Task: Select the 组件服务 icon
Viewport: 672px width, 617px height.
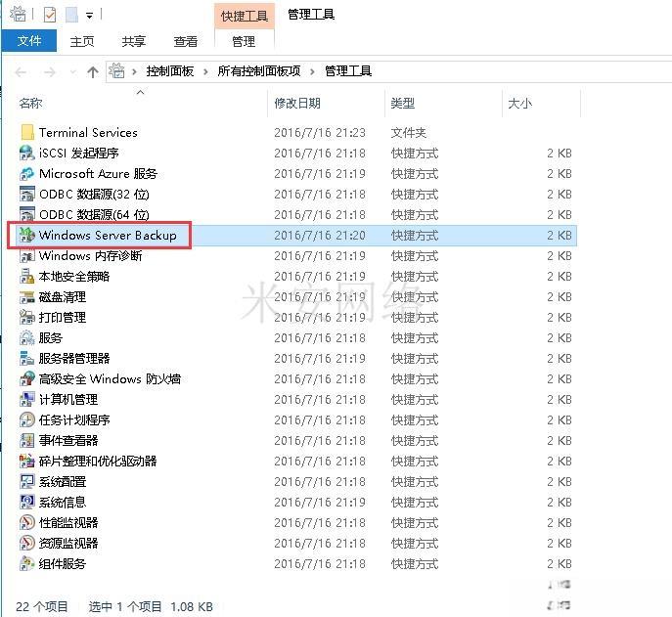Action: click(x=27, y=563)
